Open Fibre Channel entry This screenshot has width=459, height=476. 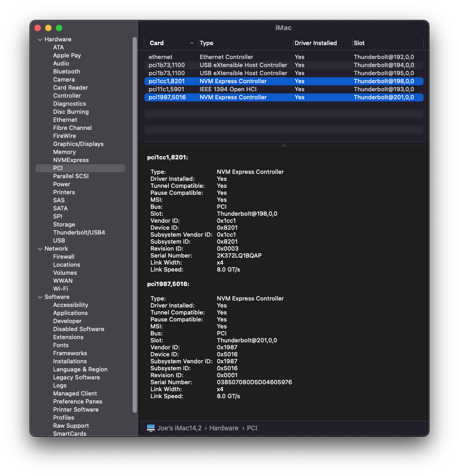point(72,128)
